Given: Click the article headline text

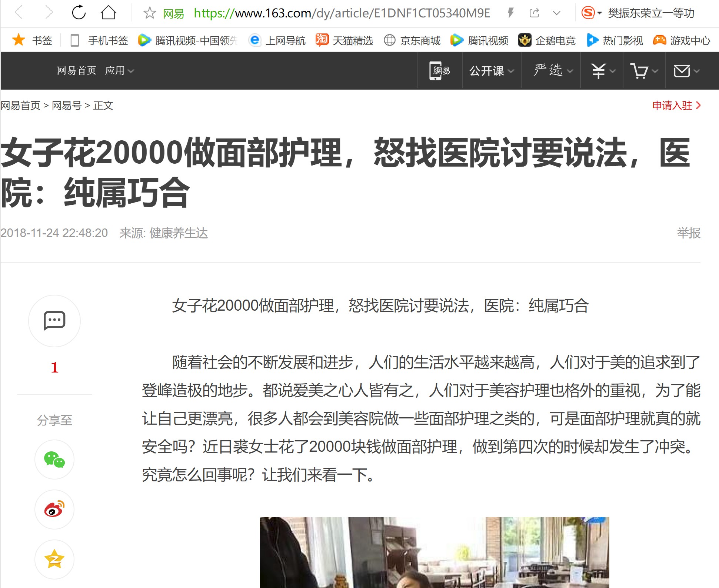Looking at the screenshot, I should point(346,172).
